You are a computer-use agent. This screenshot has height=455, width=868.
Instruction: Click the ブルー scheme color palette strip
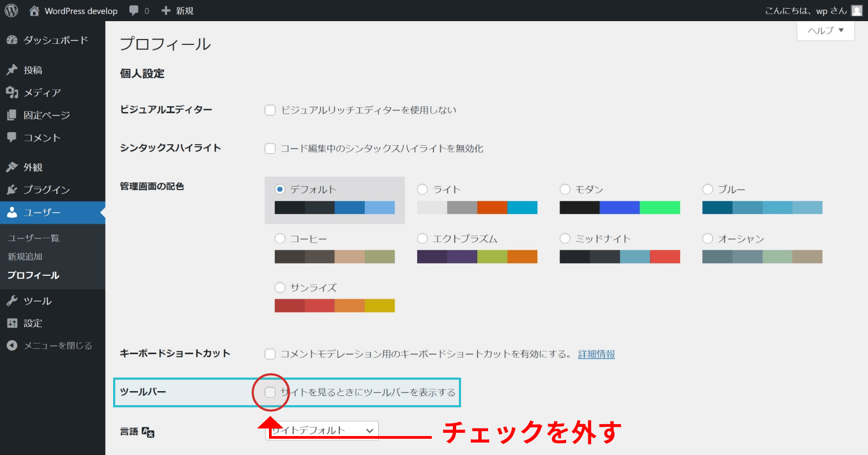[762, 207]
